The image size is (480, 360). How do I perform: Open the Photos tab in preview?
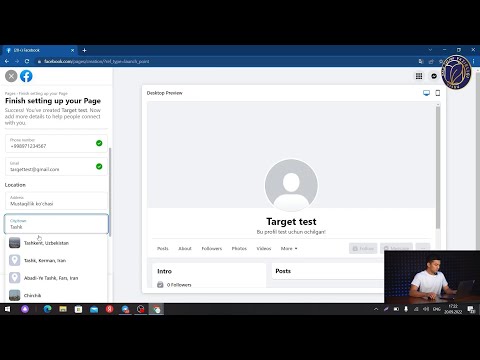coord(239,248)
